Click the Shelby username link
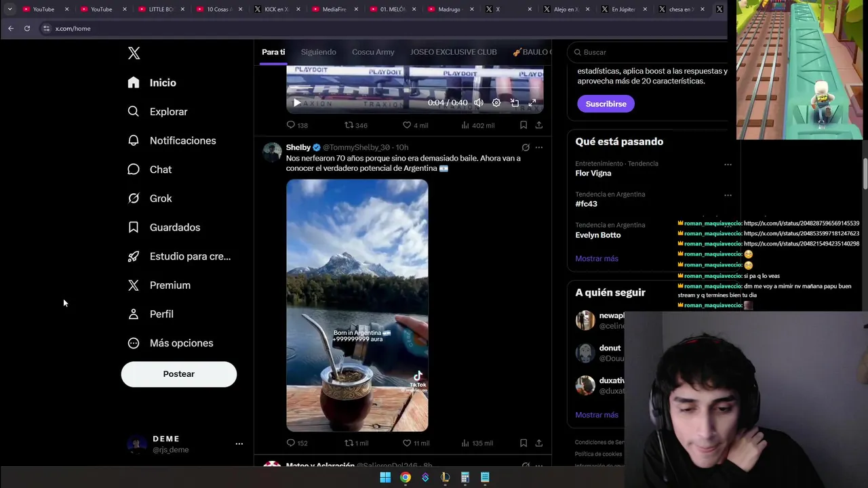868x488 pixels. [x=298, y=147]
